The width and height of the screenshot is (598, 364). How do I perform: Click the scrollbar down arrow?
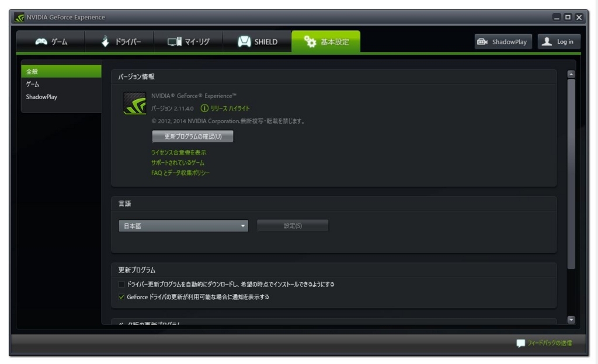(571, 320)
